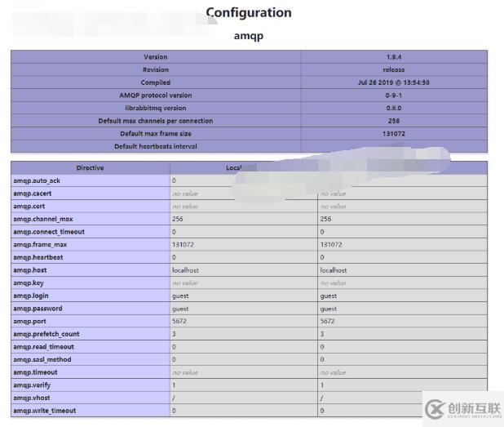This screenshot has height=427, width=504.
Task: Select librabbitmq value 0.8.0
Action: point(394,108)
